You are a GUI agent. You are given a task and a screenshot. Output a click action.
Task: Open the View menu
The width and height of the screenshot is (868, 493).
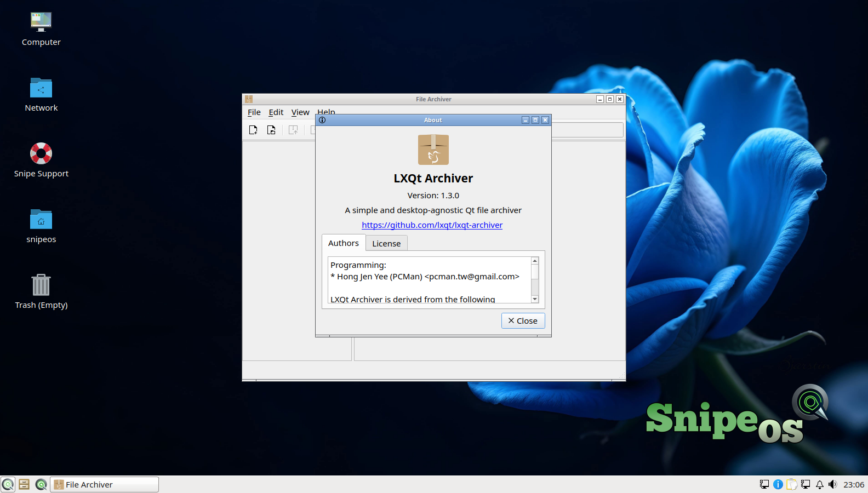click(x=300, y=112)
